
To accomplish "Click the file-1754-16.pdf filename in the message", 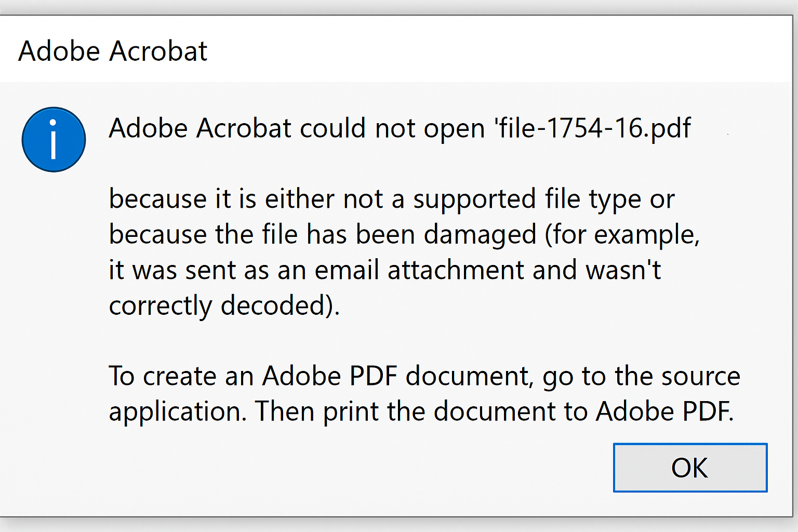I will 593,128.
